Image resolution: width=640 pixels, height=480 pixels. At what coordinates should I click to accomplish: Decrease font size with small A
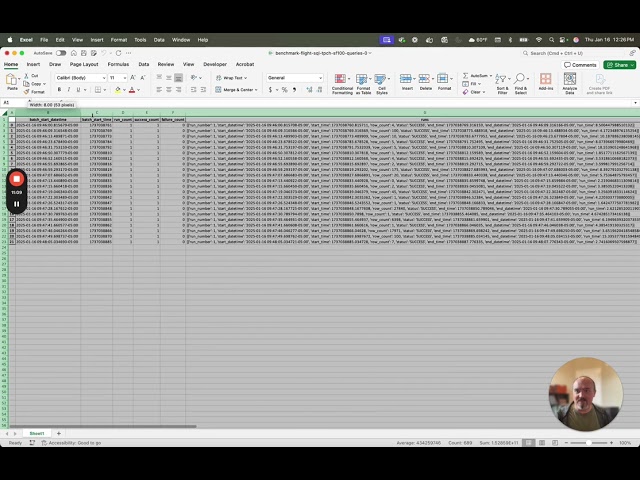(x=142, y=78)
